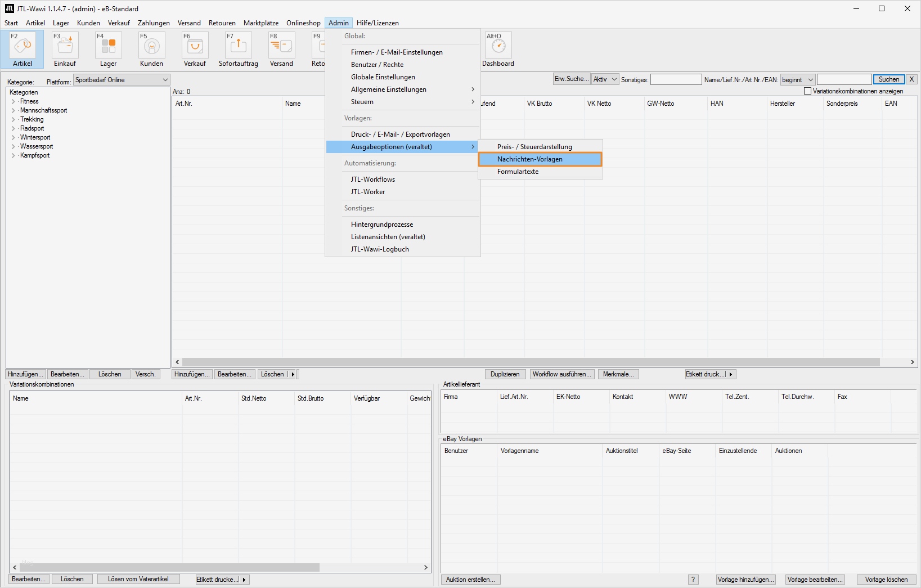This screenshot has width=921, height=588.
Task: Click the question mark help button
Action: pos(693,580)
